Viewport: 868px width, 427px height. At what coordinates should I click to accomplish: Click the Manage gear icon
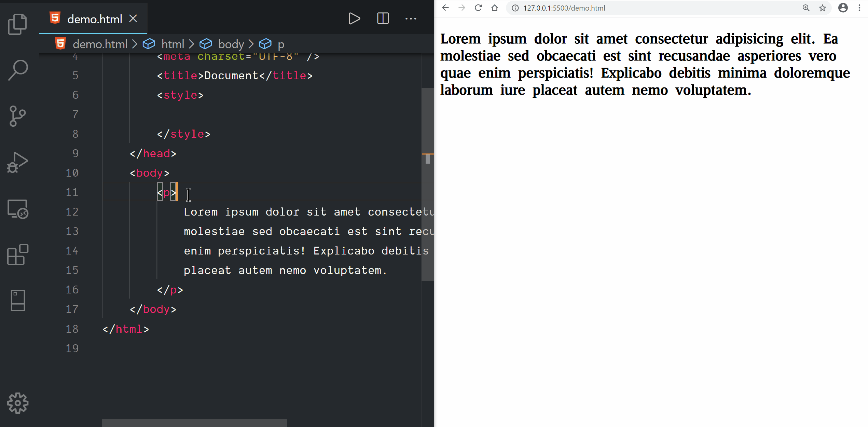(17, 403)
